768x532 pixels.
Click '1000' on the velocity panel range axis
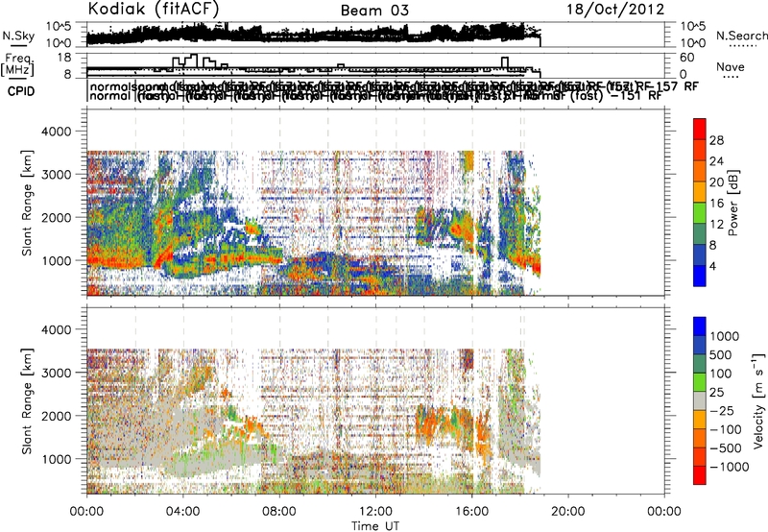tap(59, 459)
